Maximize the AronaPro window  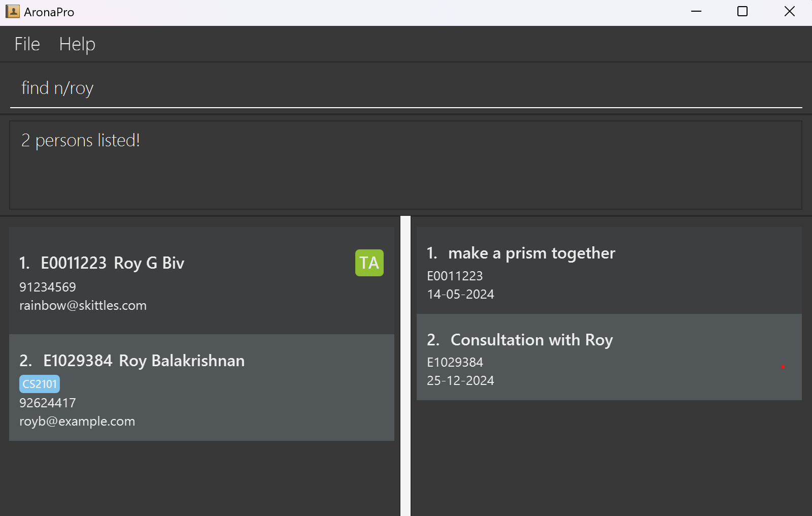[x=742, y=12]
